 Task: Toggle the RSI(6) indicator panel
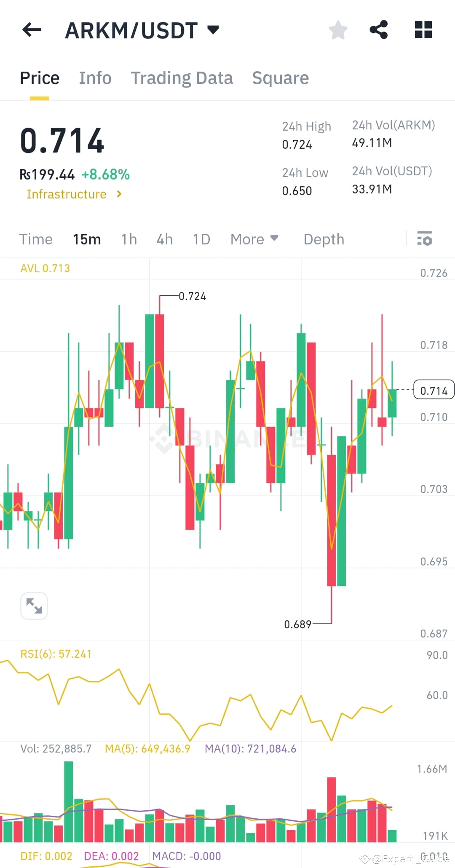point(56,654)
